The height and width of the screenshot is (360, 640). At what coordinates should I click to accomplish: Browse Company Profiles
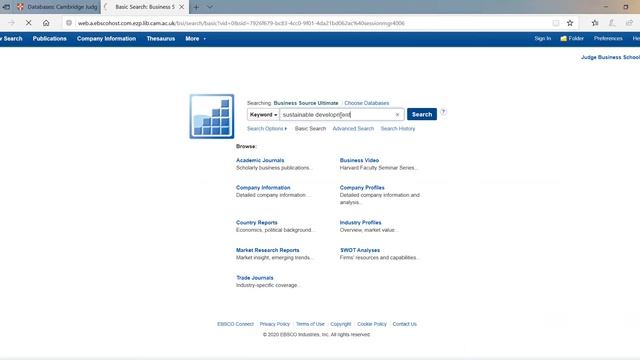(362, 188)
